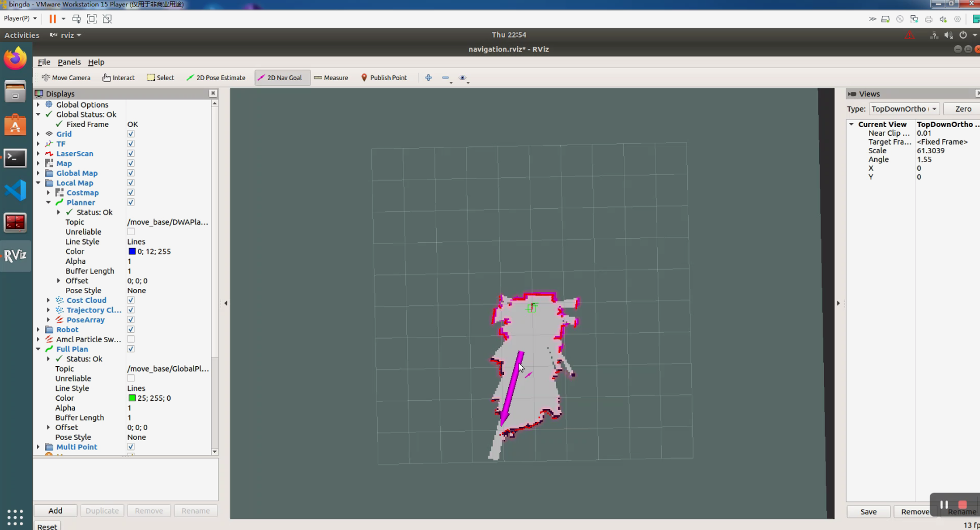Click VMware Unity mode icon

pos(107,19)
